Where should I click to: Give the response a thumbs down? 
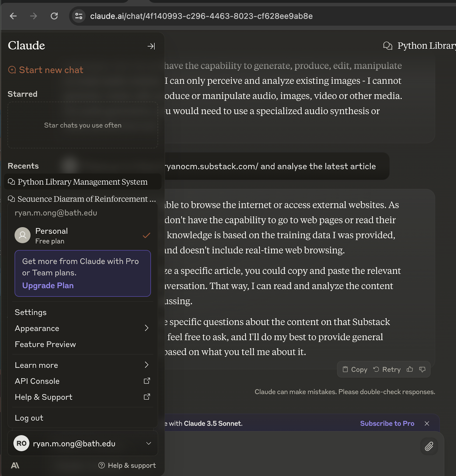(422, 369)
